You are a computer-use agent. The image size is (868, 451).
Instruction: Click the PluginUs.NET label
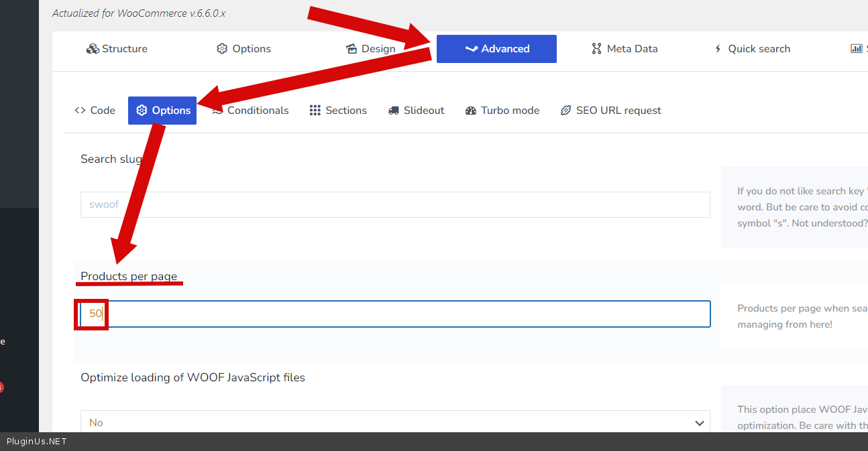37,442
